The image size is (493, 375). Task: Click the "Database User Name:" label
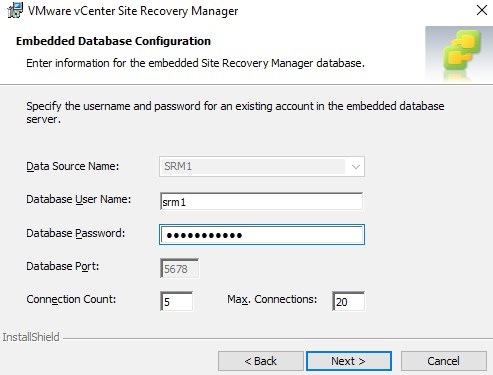(79, 199)
